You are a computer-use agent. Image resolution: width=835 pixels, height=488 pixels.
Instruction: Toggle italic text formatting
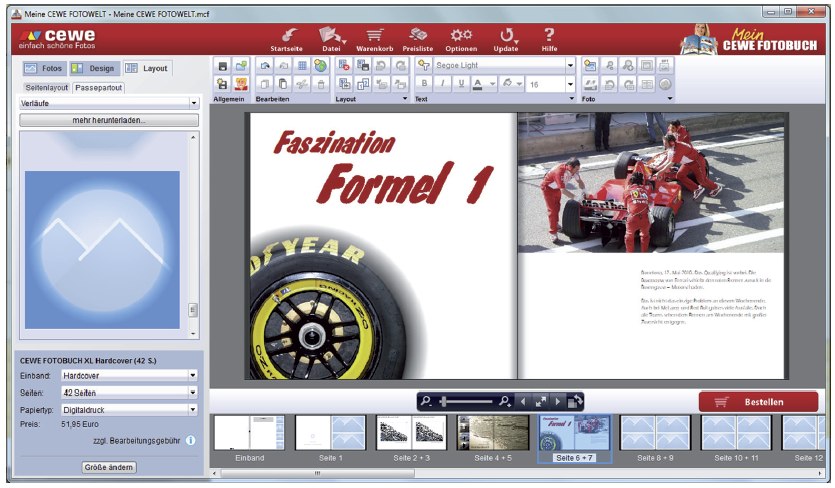(442, 84)
